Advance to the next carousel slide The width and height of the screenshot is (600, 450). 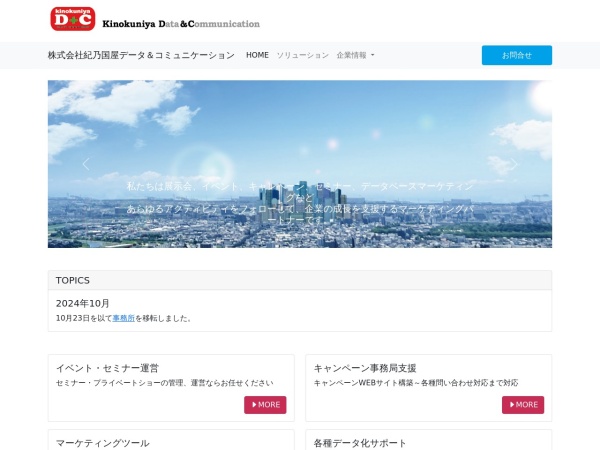514,164
